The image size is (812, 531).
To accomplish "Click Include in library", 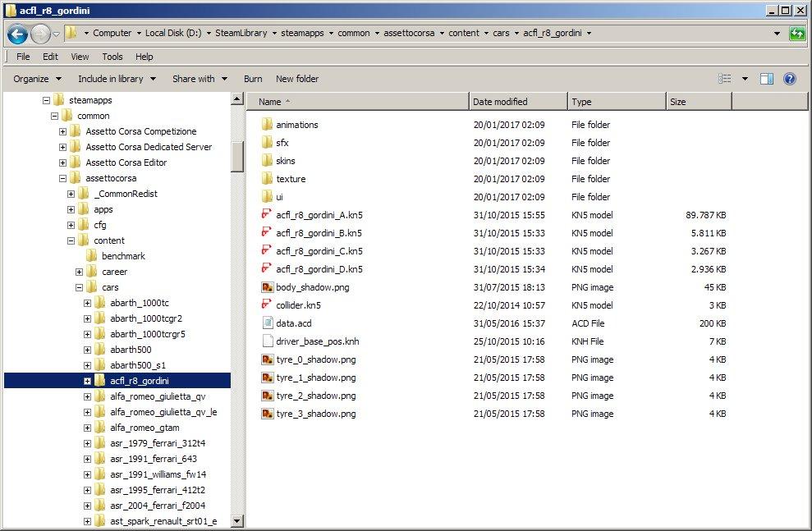I will pyautogui.click(x=117, y=79).
